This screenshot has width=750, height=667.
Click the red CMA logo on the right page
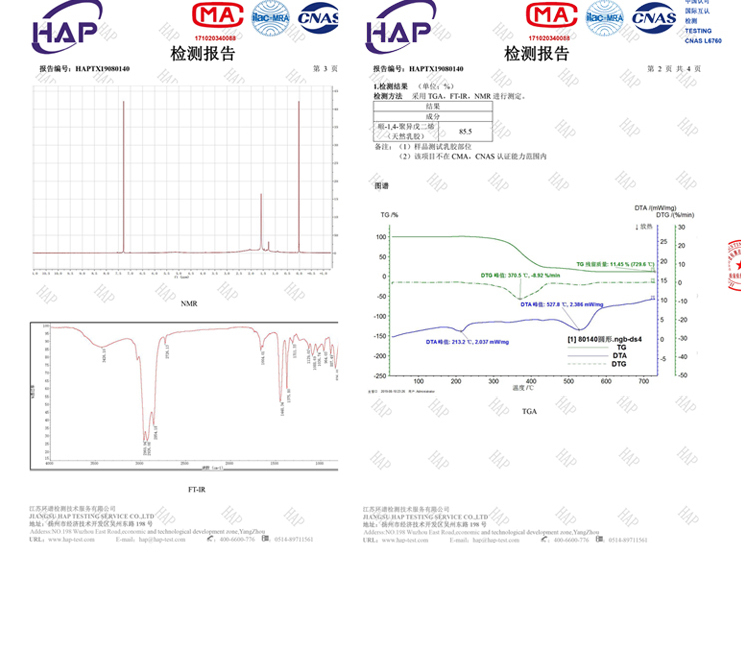(x=551, y=16)
